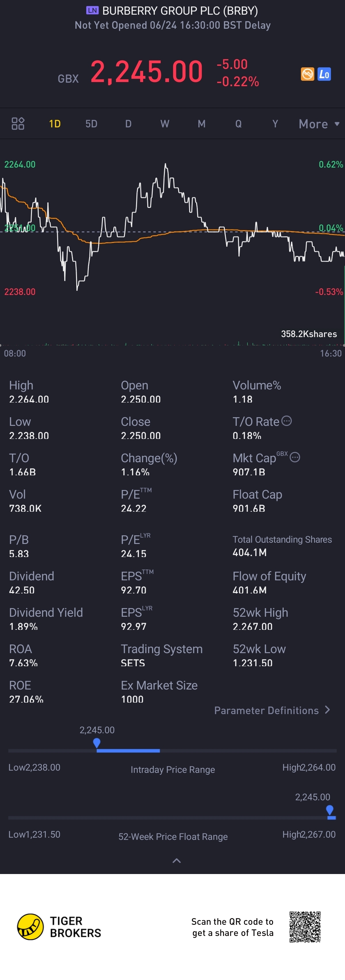Open Parameter Definitions chevron link
The height and width of the screenshot is (980, 345).
272,710
